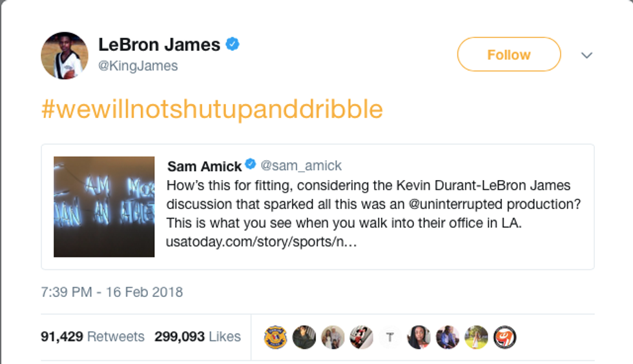Click Sam Amick's verified badge
This screenshot has width=633, height=364.
tap(251, 165)
